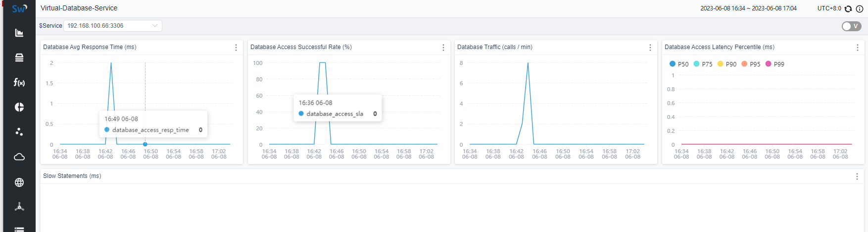Open Database Access Latency Percentile options menu
Image resolution: width=868 pixels, height=232 pixels.
pyautogui.click(x=858, y=48)
